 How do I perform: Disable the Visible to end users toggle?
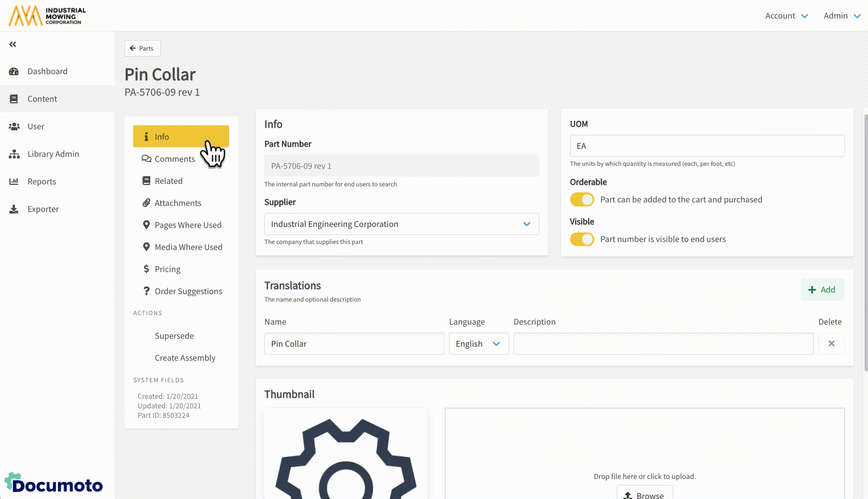582,239
